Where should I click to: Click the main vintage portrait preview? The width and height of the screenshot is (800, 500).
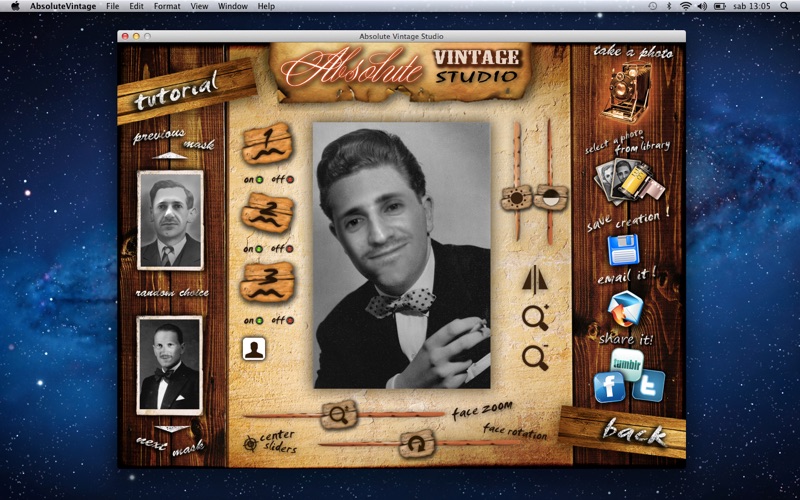(x=402, y=255)
